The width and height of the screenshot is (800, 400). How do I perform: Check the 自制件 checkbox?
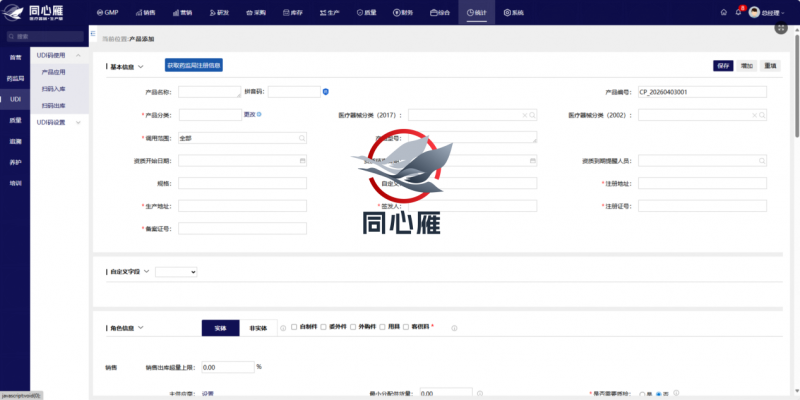pyautogui.click(x=293, y=327)
